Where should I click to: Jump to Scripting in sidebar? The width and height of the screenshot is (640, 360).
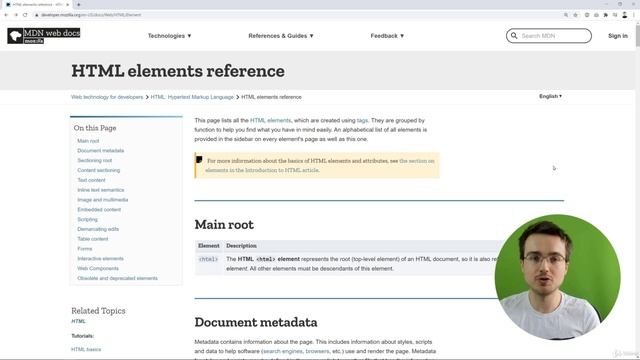point(87,219)
